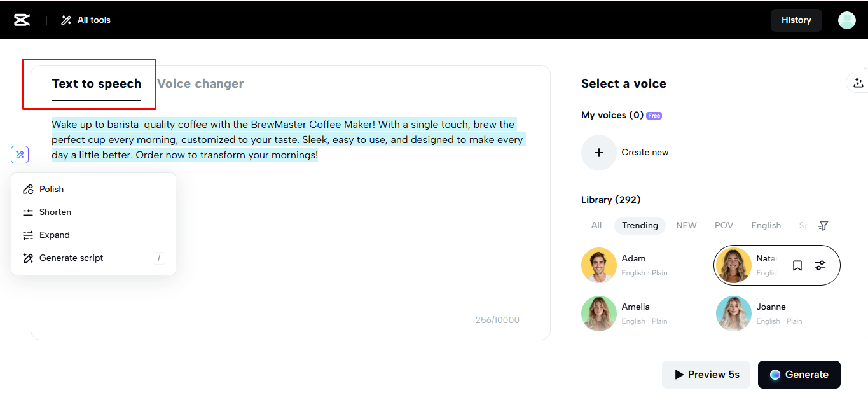Play the Preview 5s control
868x409 pixels.
(706, 375)
